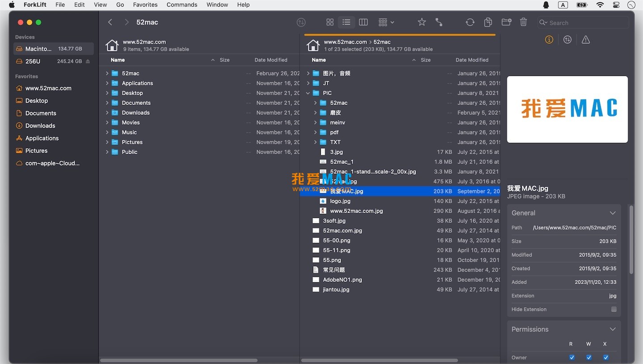
Task: Click the inspector vertical scrollbar
Action: (631, 239)
